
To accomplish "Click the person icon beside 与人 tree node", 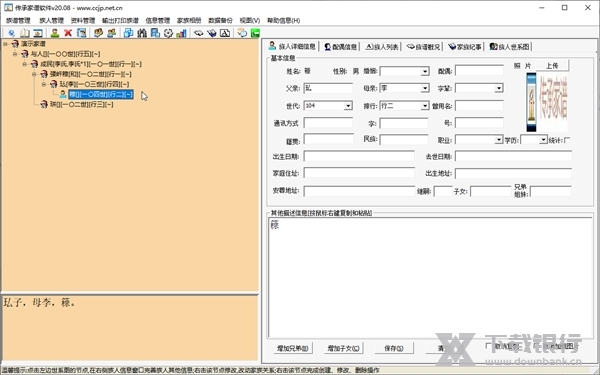I will point(25,54).
